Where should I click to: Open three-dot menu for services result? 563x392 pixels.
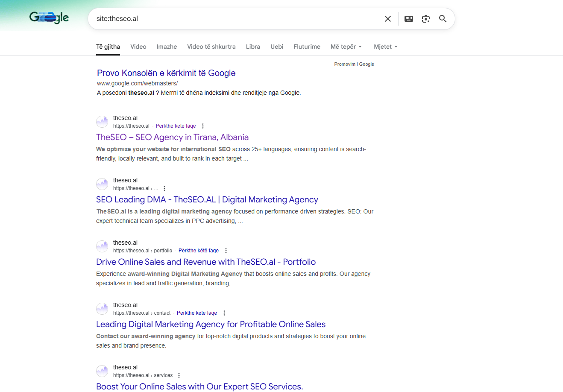pos(179,375)
